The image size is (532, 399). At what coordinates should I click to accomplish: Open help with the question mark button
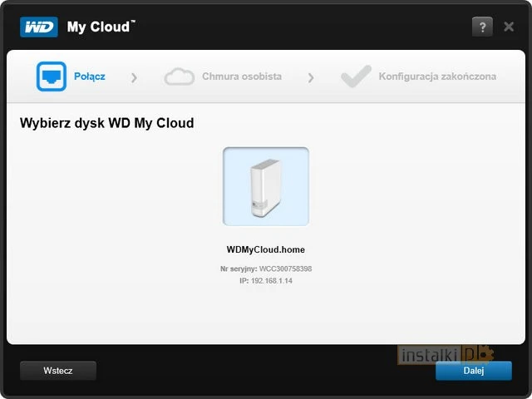[482, 27]
